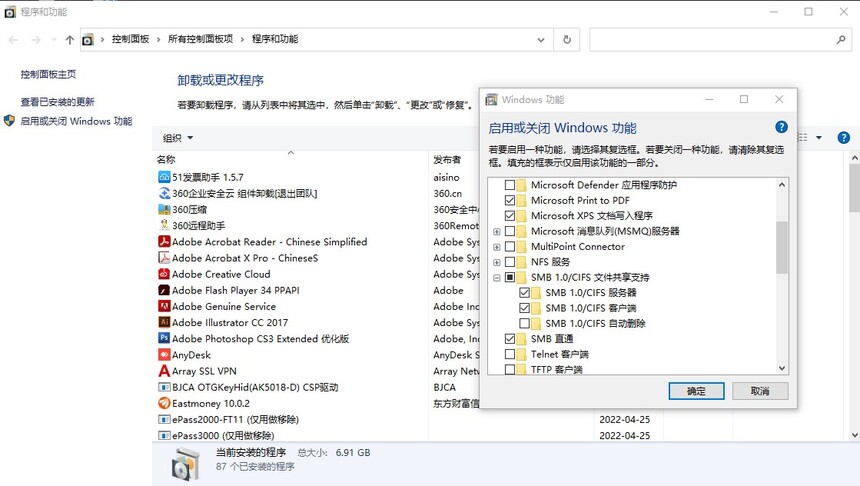860x486 pixels.
Task: Sort the list by 名称 column header
Action: 166,160
